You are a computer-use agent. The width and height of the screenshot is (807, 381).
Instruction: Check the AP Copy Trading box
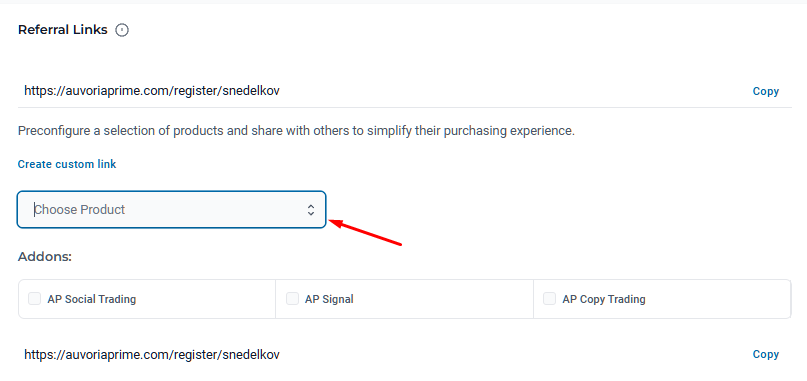[550, 299]
